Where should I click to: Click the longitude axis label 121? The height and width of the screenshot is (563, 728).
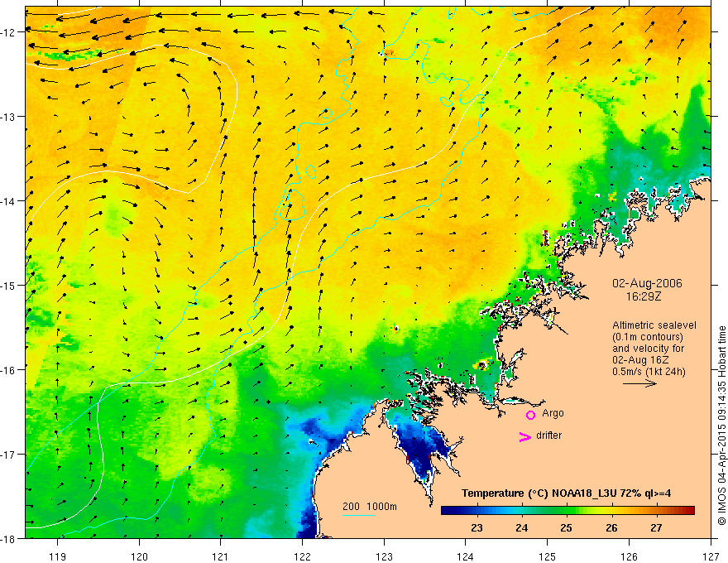(221, 556)
